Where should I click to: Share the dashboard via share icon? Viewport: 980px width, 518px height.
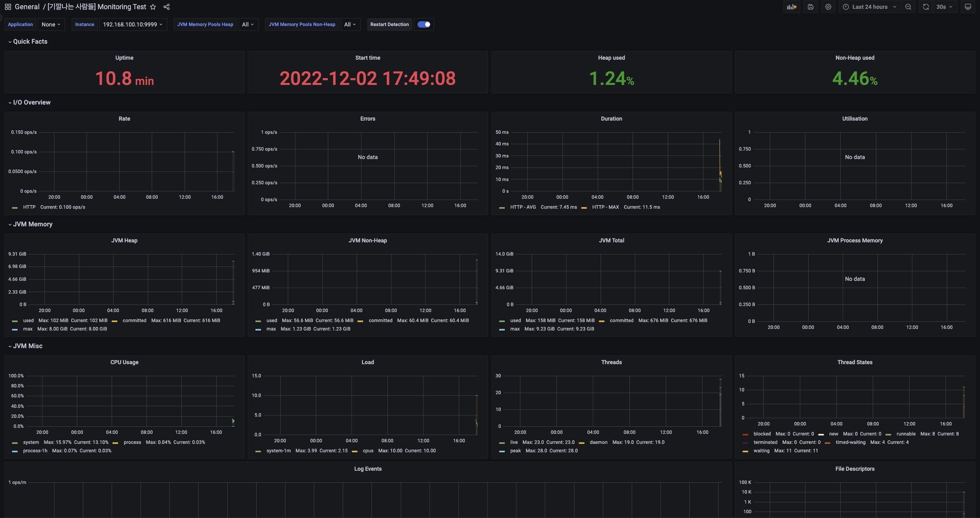(167, 7)
